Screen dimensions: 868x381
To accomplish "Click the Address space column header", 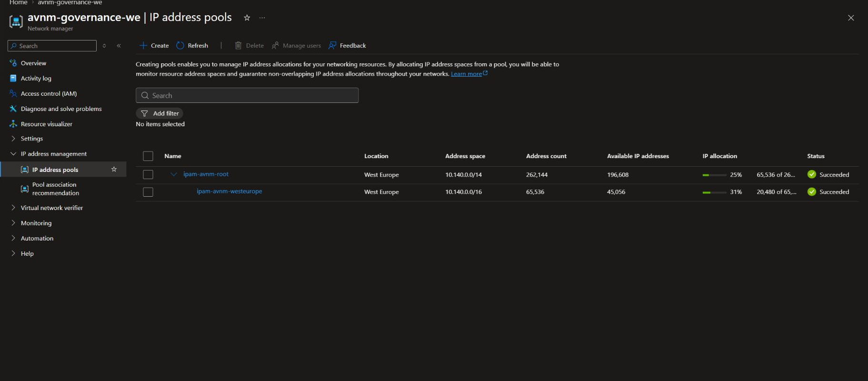I will pyautogui.click(x=465, y=156).
